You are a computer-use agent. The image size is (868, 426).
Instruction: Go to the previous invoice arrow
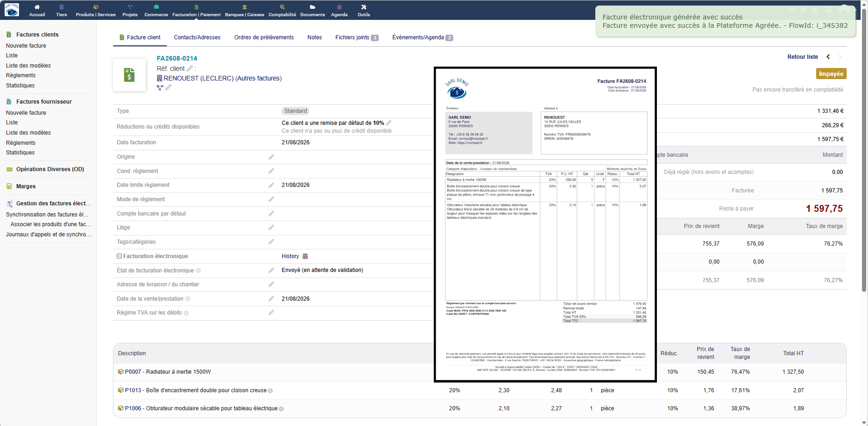[x=828, y=57]
